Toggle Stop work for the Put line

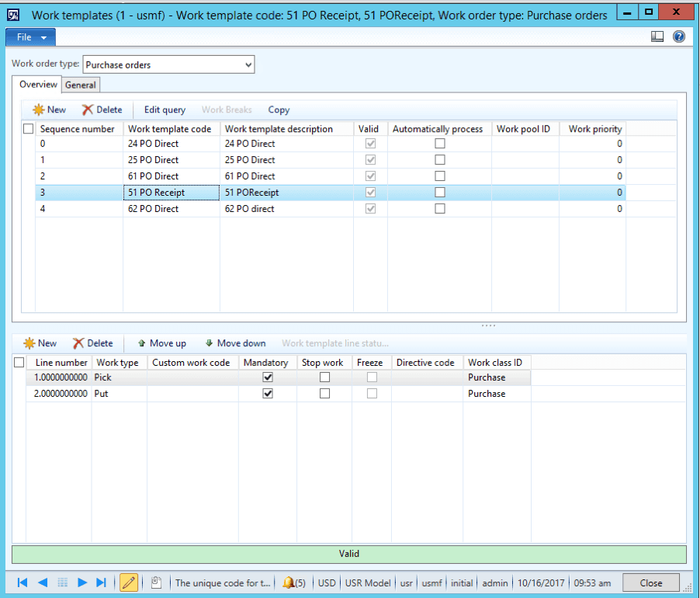click(x=324, y=394)
